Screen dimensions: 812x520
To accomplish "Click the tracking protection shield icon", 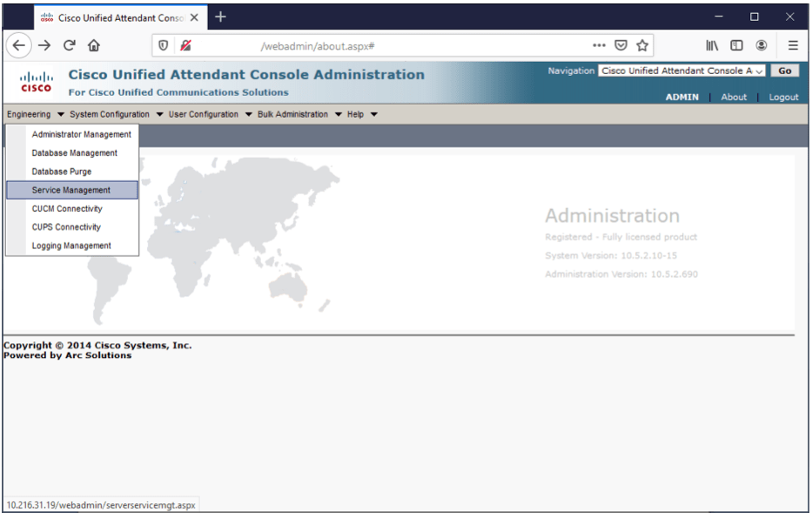I will coord(163,45).
